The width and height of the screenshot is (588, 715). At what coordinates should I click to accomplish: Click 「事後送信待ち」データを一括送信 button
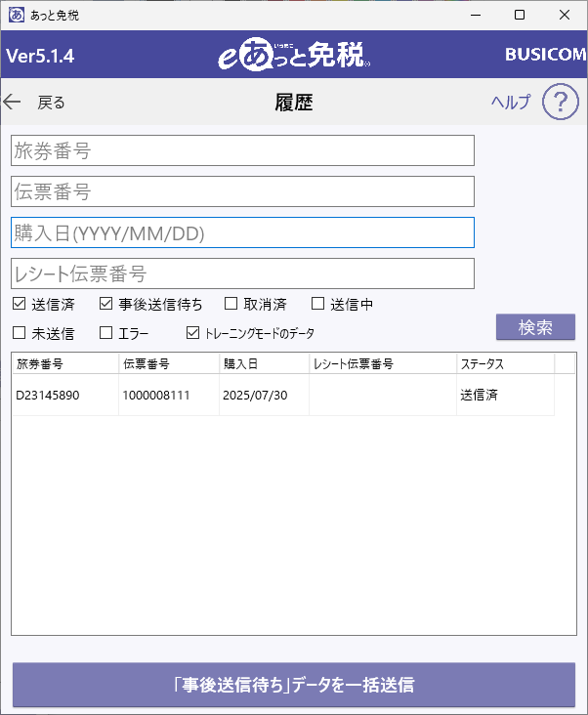tap(294, 685)
